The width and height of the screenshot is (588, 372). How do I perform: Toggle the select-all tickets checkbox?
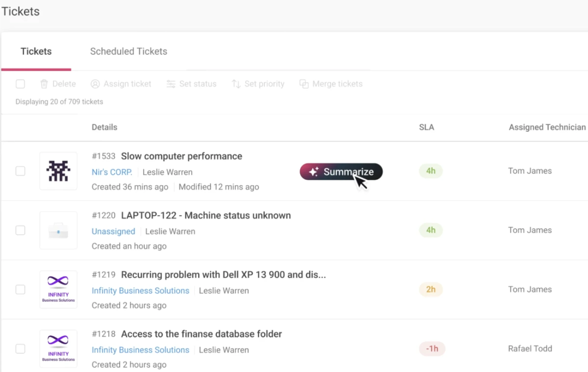pyautogui.click(x=20, y=84)
